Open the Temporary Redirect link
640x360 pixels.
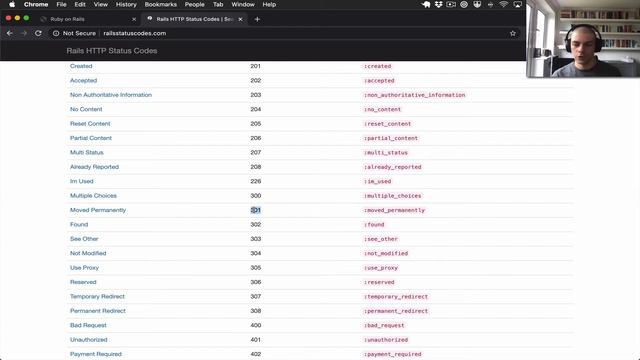[97, 296]
